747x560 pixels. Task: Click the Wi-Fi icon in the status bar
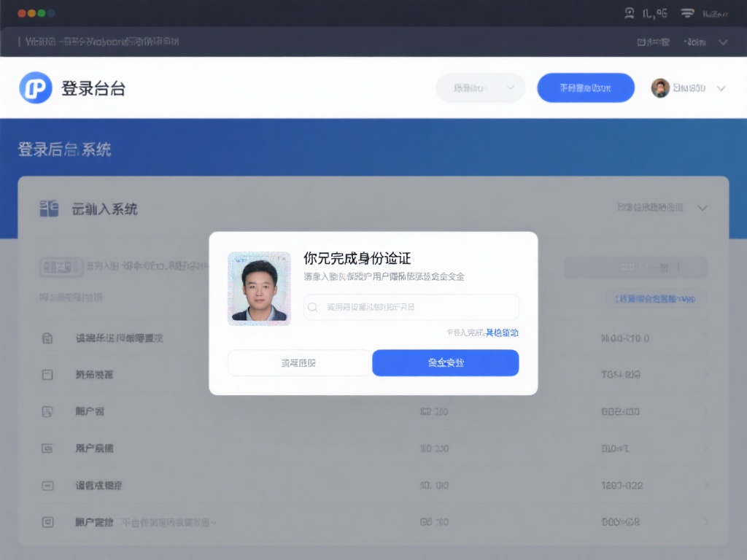coord(686,12)
